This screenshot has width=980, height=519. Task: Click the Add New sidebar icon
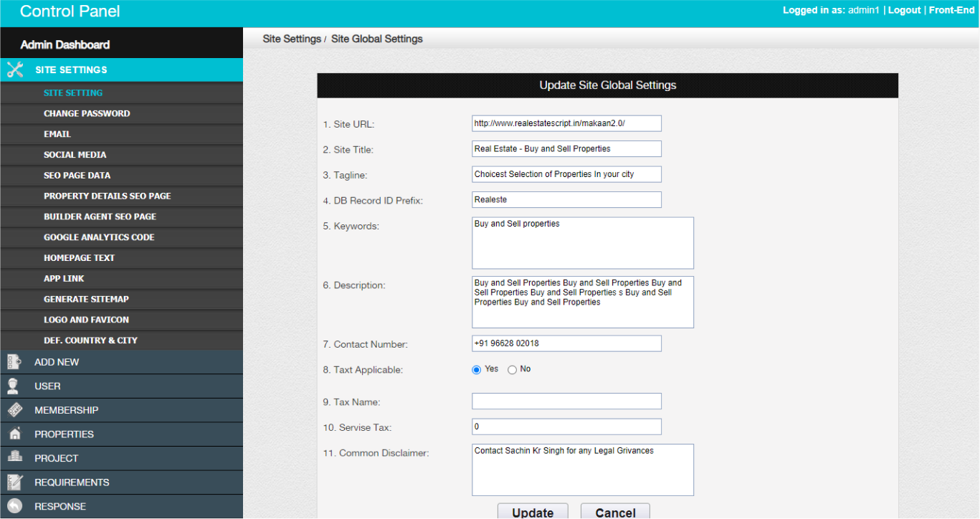pyautogui.click(x=14, y=362)
